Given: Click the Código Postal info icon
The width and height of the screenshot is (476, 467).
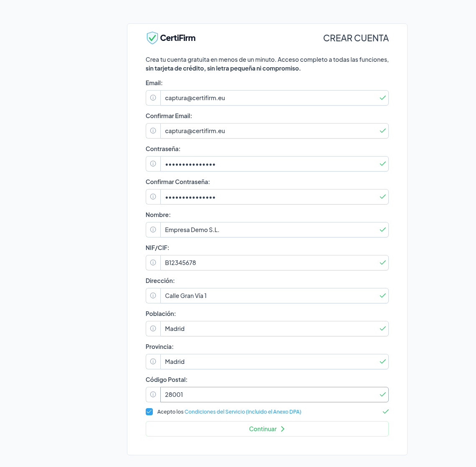Looking at the screenshot, I should 153,394.
